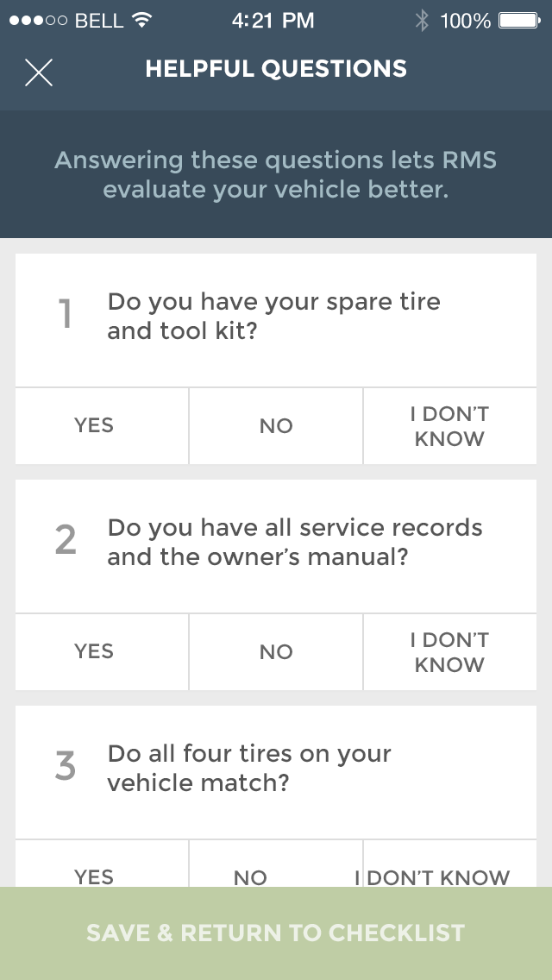Tap the service records question text
The width and height of the screenshot is (552, 980).
point(294,542)
